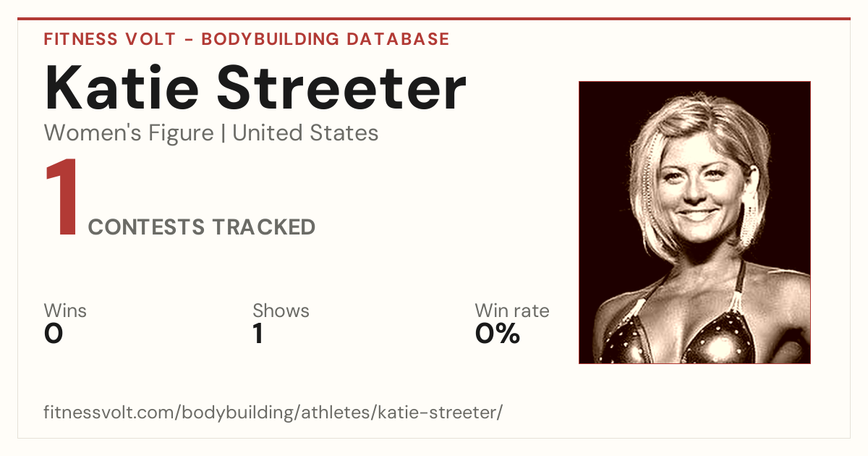Click the dash between Volt and Bodybuilding

click(x=188, y=40)
